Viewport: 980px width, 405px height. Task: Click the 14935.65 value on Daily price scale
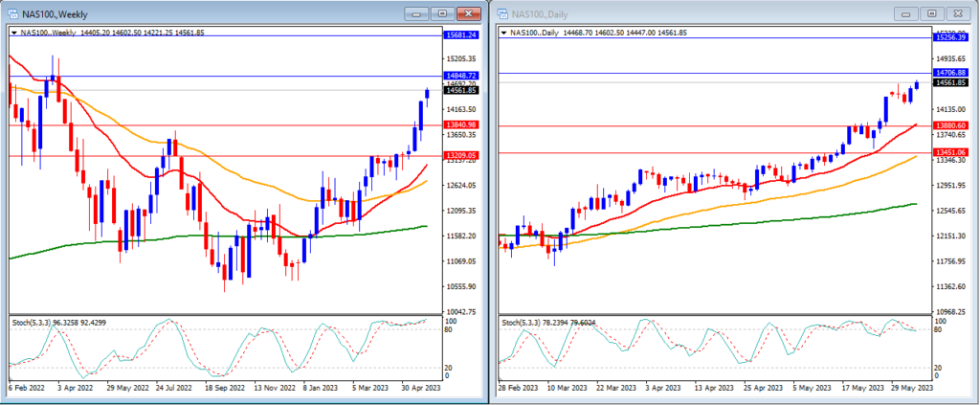click(950, 58)
